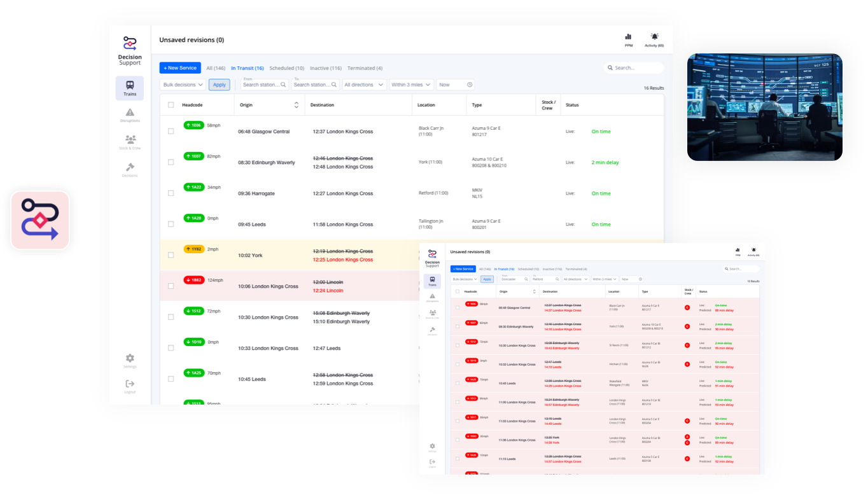Select the 10:02 York row checkbox

click(x=171, y=255)
